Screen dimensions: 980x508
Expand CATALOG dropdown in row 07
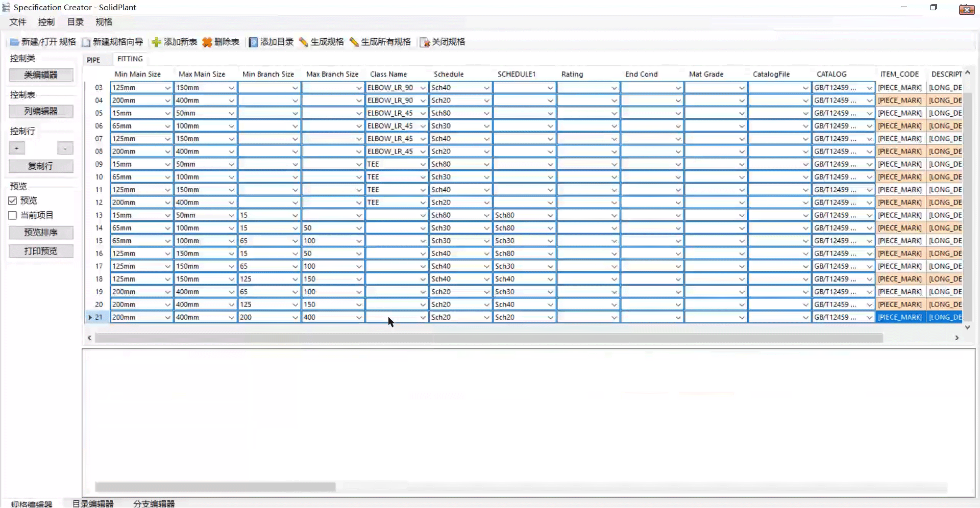pos(869,139)
